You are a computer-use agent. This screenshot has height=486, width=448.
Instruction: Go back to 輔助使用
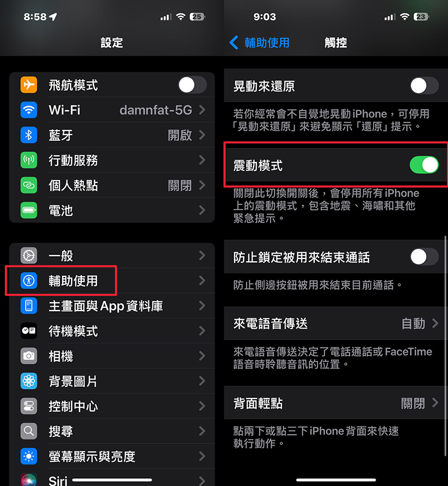coord(259,43)
